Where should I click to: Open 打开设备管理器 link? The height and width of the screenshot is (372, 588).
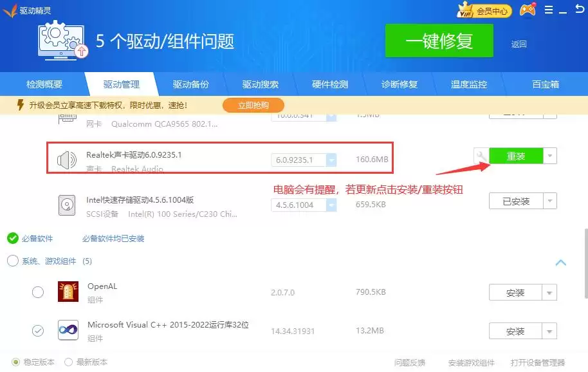click(x=538, y=362)
